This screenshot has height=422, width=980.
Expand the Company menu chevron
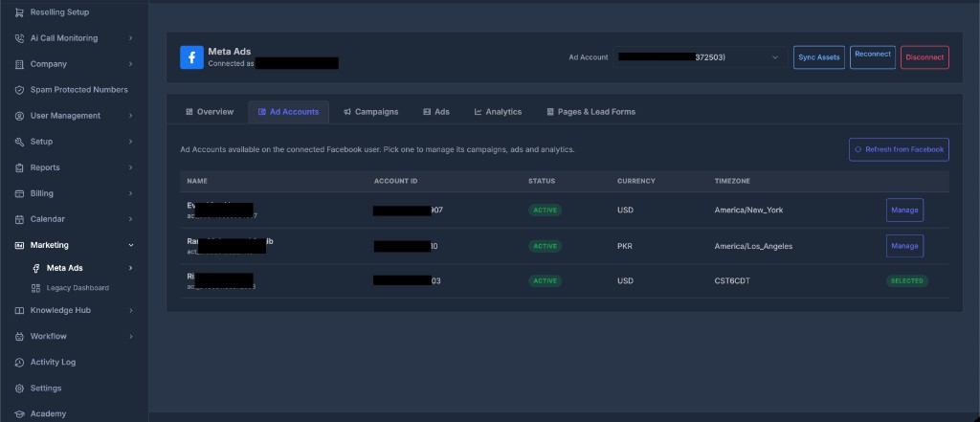coord(130,64)
